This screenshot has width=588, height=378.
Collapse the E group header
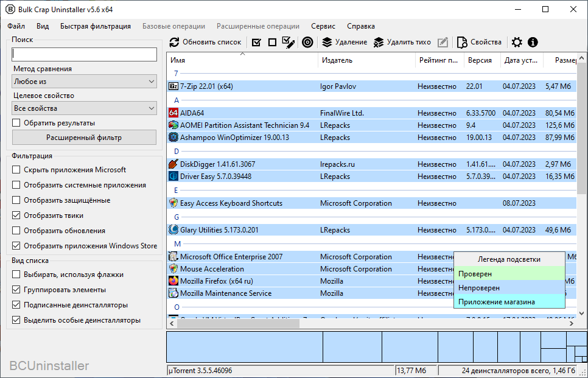(x=177, y=190)
